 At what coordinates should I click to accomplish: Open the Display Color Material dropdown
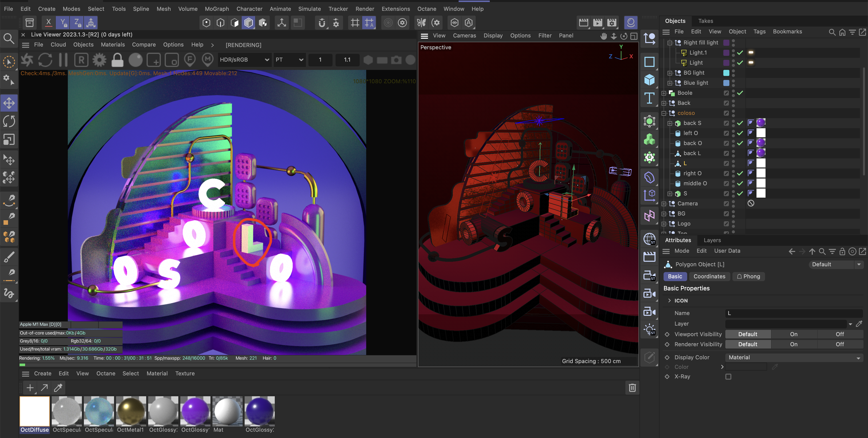click(x=794, y=357)
